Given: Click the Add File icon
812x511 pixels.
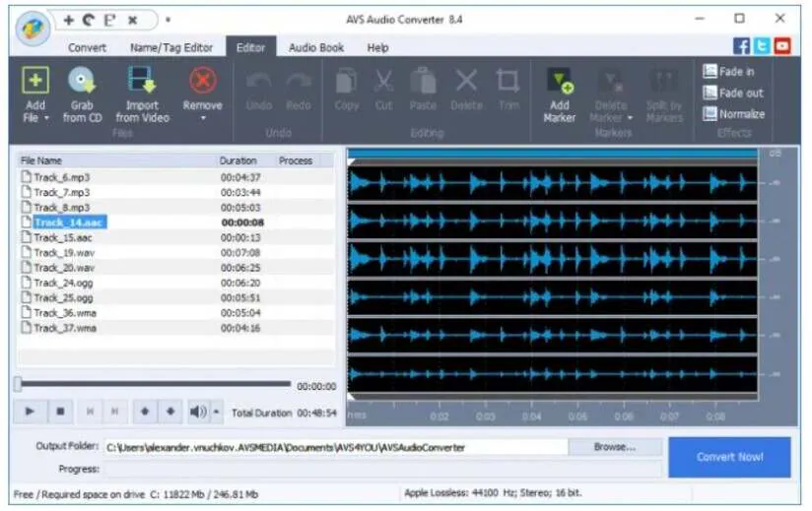Looking at the screenshot, I should point(35,80).
